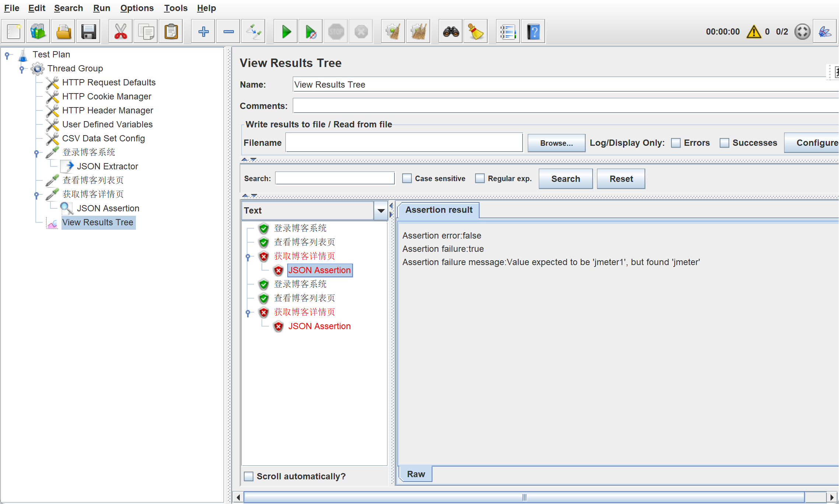This screenshot has height=504, width=839.
Task: Switch to the Raw tab
Action: [415, 474]
